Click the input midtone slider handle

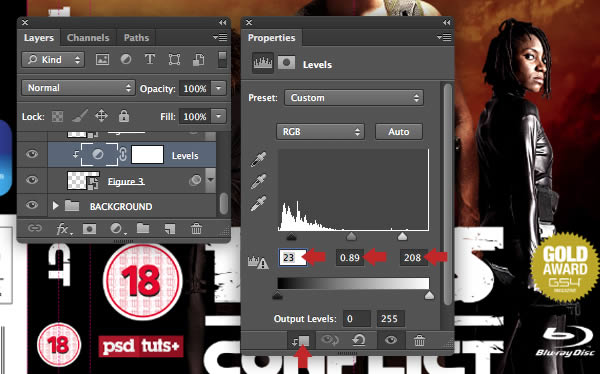pos(351,237)
